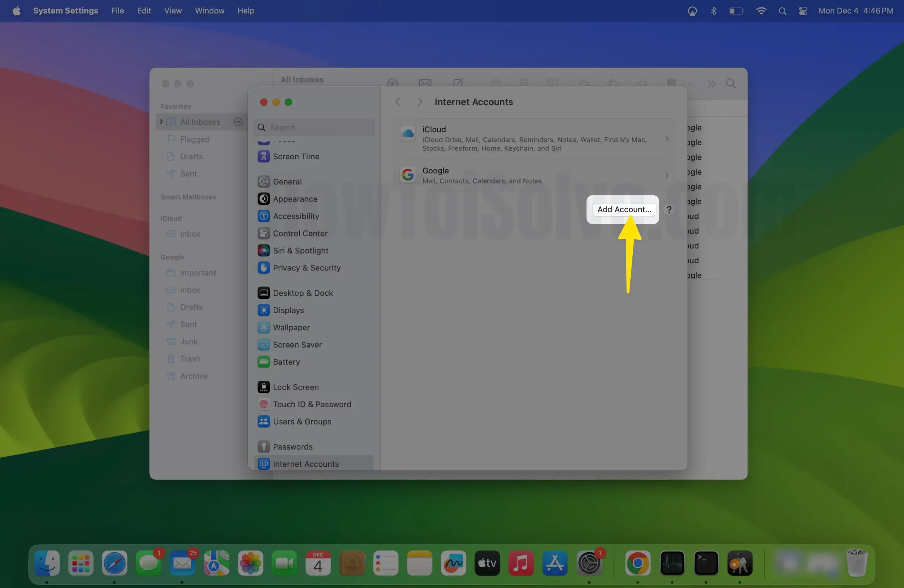Viewport: 904px width, 588px height.
Task: Click the Wallpaper sidebar icon
Action: pos(263,327)
